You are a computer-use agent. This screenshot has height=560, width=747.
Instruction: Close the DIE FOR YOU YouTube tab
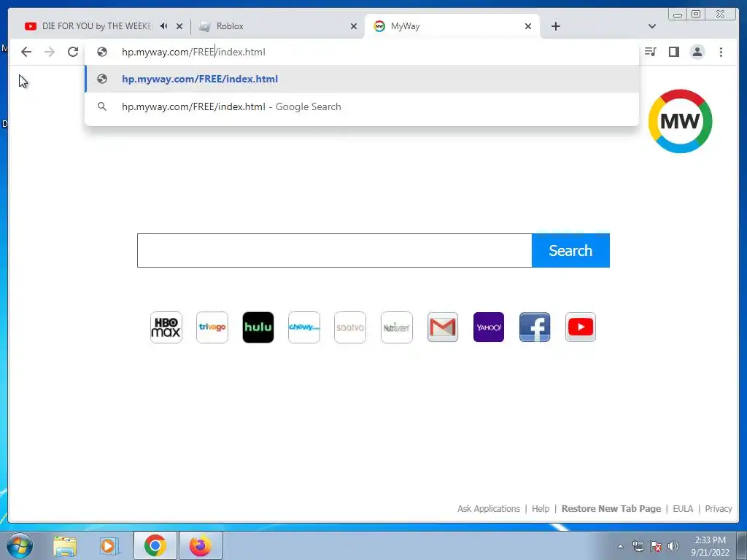(x=179, y=26)
